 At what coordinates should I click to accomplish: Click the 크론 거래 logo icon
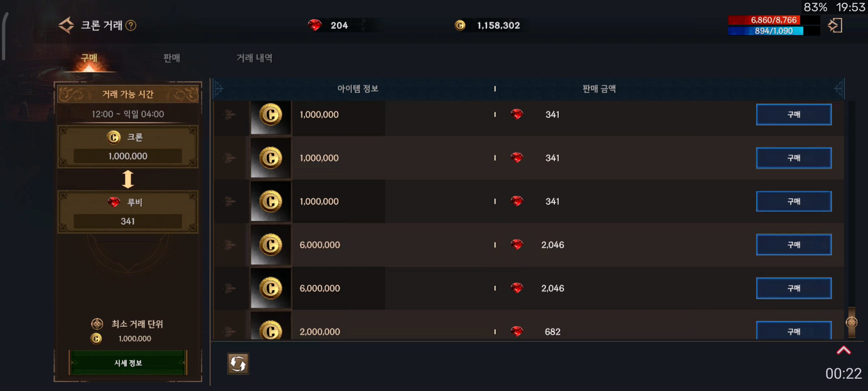66,25
